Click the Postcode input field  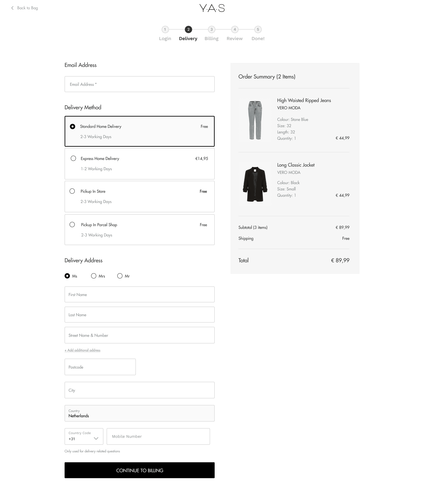[100, 367]
